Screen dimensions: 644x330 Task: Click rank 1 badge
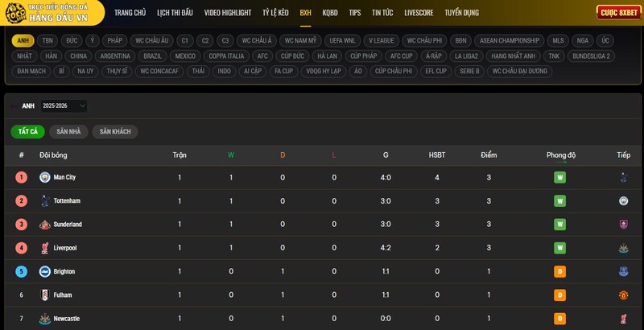(22, 177)
